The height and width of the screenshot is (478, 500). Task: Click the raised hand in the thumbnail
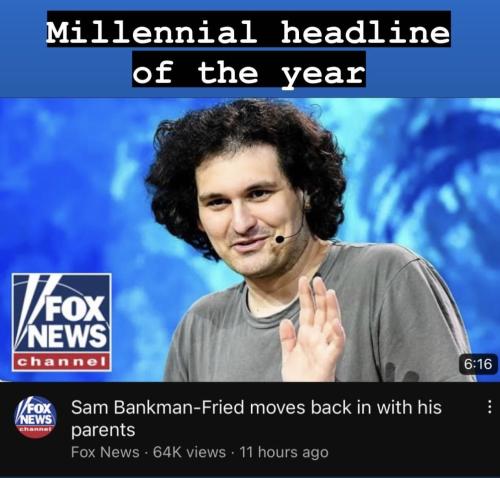point(312,332)
